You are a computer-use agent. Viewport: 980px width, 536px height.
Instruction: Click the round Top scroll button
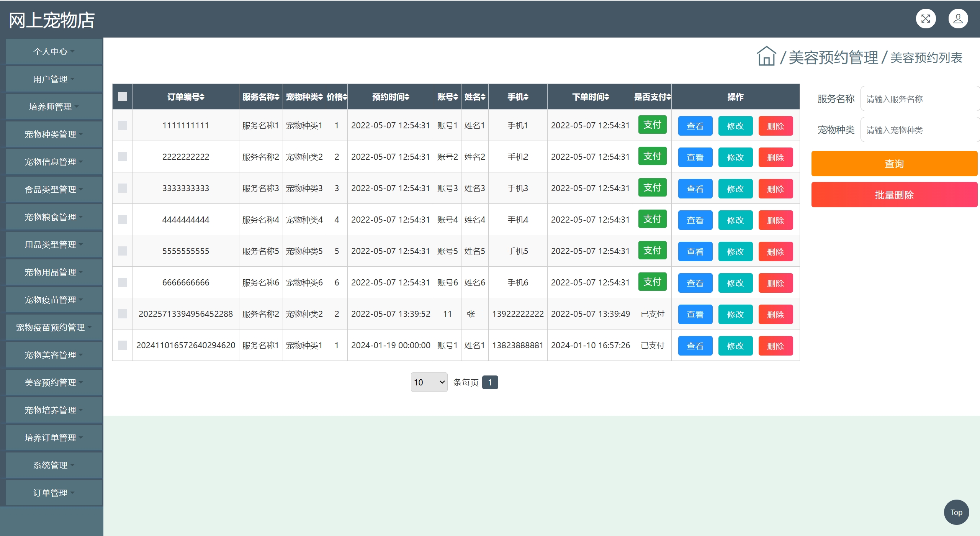pyautogui.click(x=956, y=512)
